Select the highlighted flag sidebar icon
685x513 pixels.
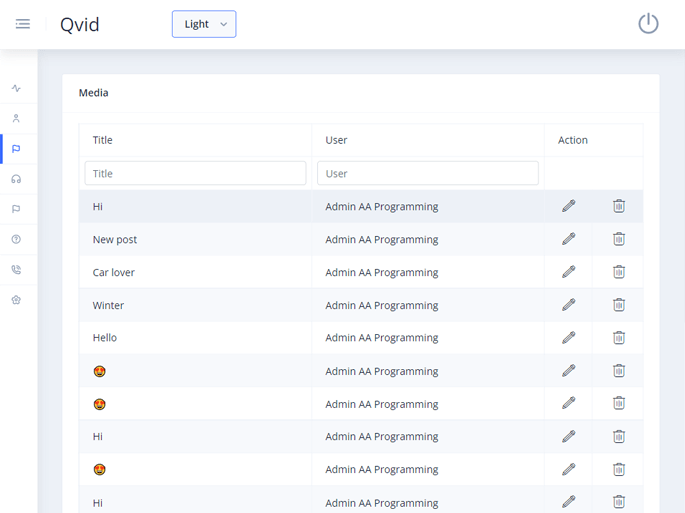click(x=16, y=149)
